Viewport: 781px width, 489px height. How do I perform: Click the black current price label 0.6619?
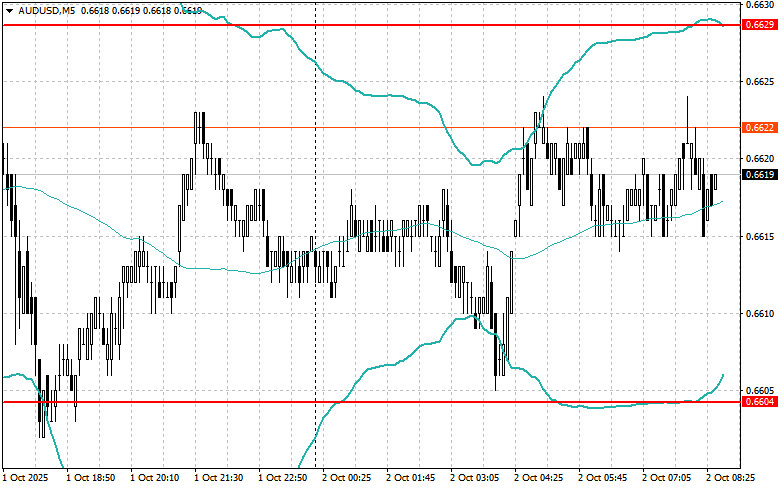[760, 174]
